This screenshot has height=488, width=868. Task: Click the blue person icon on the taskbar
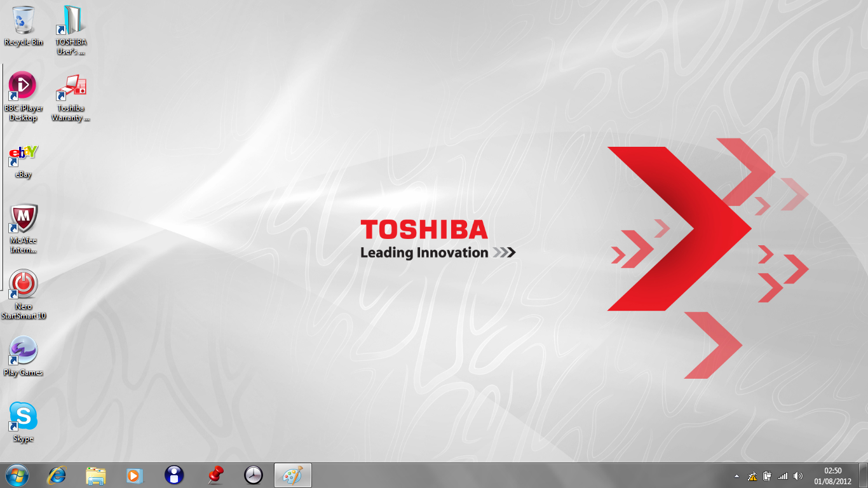[173, 475]
